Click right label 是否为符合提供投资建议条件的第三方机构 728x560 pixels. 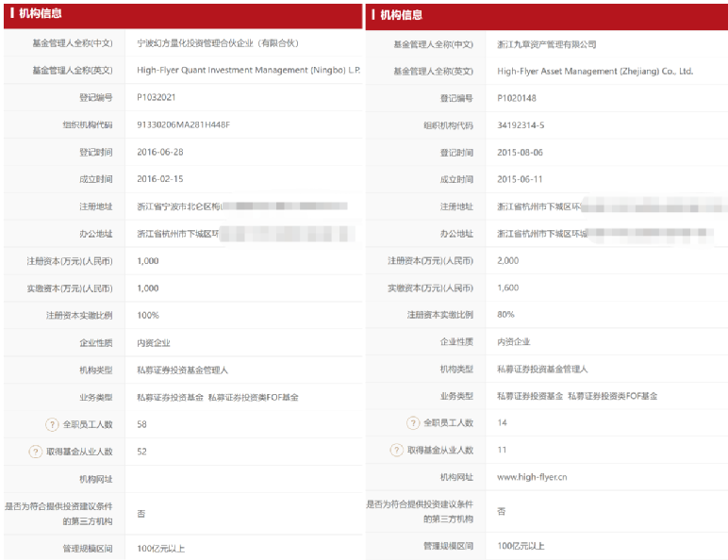(x=420, y=511)
